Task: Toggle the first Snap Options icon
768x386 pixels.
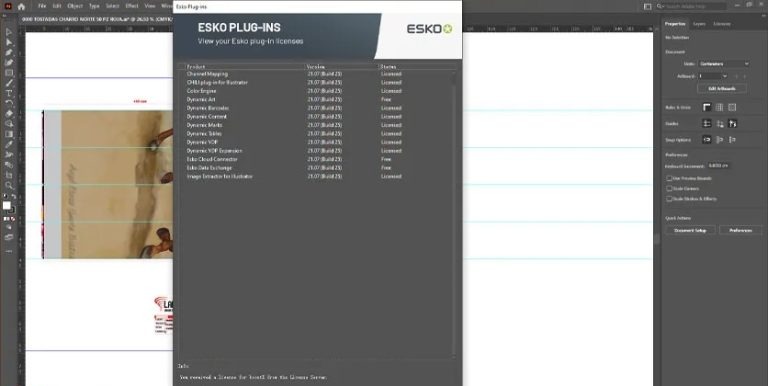Action: [x=707, y=140]
